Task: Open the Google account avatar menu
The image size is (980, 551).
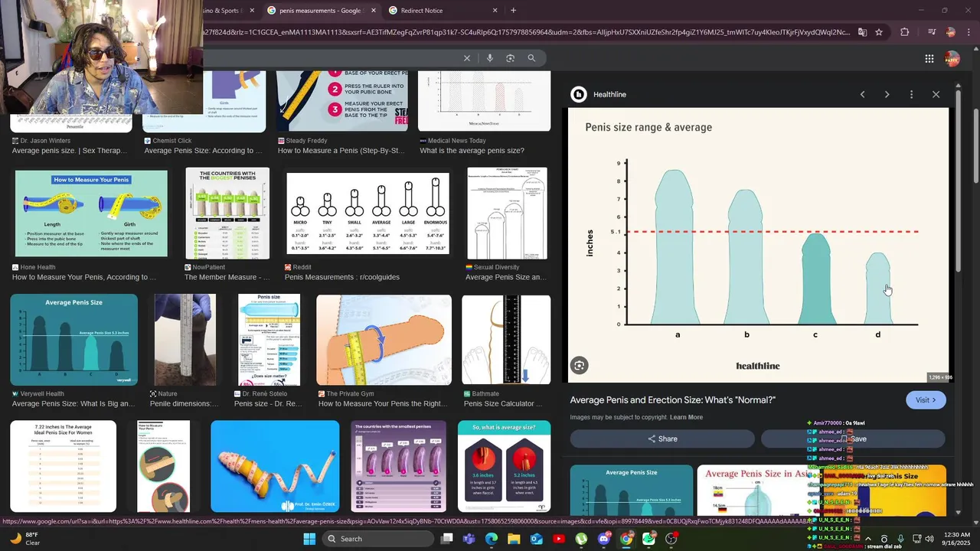Action: 952,58
